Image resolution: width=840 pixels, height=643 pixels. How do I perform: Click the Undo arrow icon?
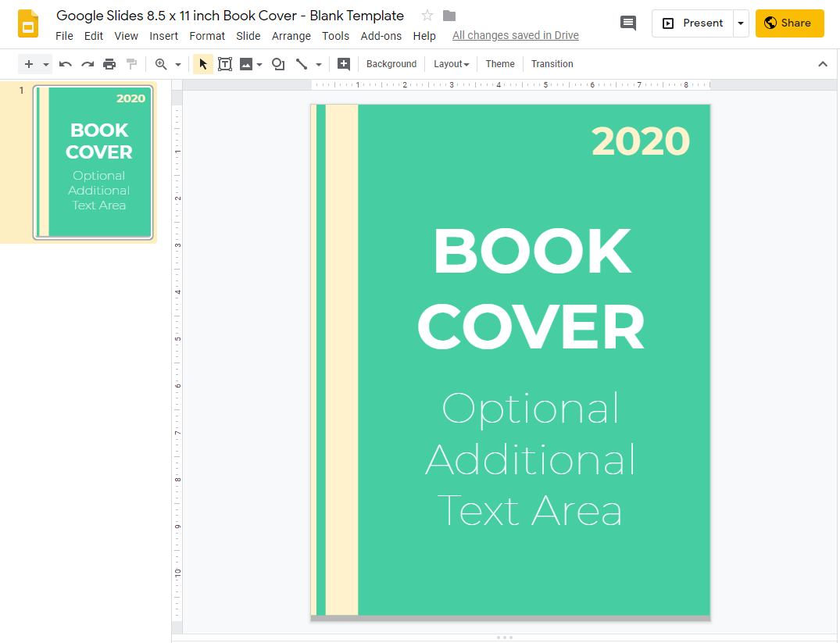(66, 64)
